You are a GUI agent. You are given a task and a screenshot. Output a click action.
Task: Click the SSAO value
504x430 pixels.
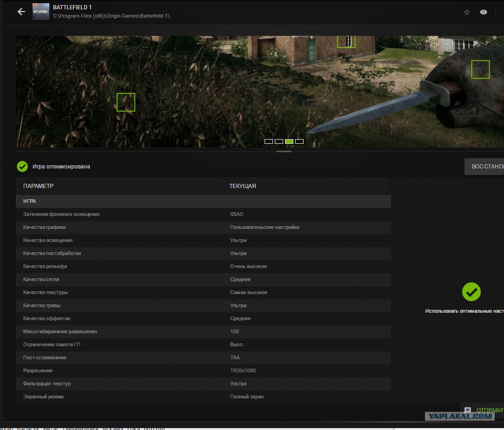(x=237, y=214)
